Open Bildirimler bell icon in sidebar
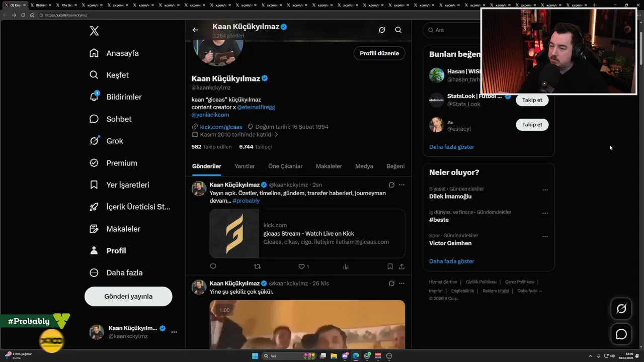 coord(94,97)
